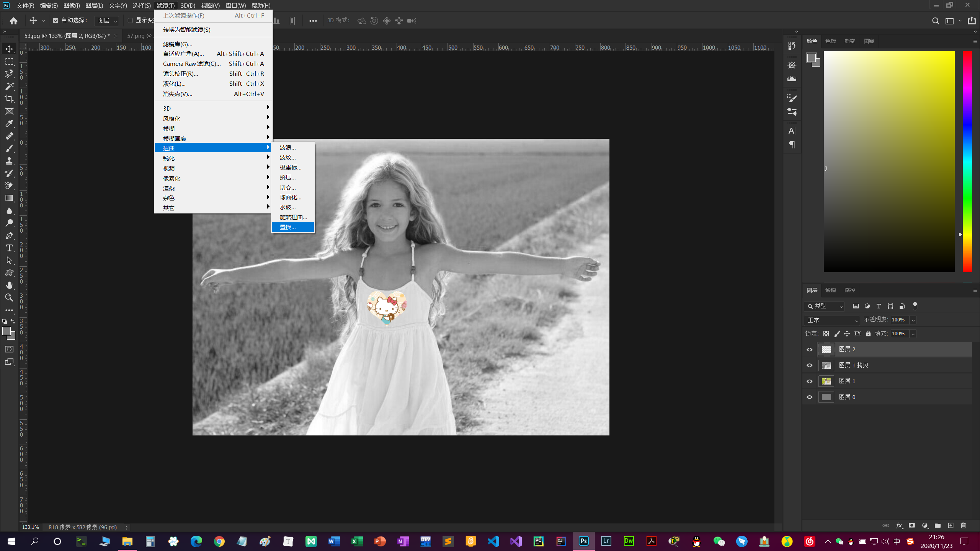Expand the 模糊 filter submenu
Image resolution: width=980 pixels, height=551 pixels.
[213, 129]
